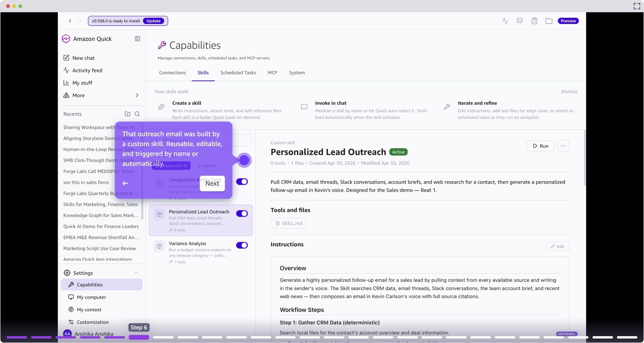Screen dimensions: 644x343
Task: Open the folder icon in top toolbar
Action: click(x=549, y=21)
